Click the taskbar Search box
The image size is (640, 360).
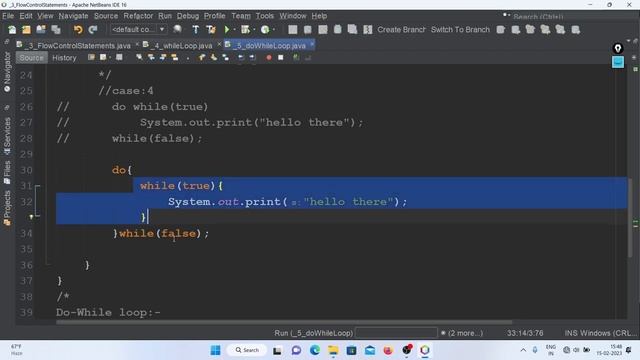click(x=247, y=350)
